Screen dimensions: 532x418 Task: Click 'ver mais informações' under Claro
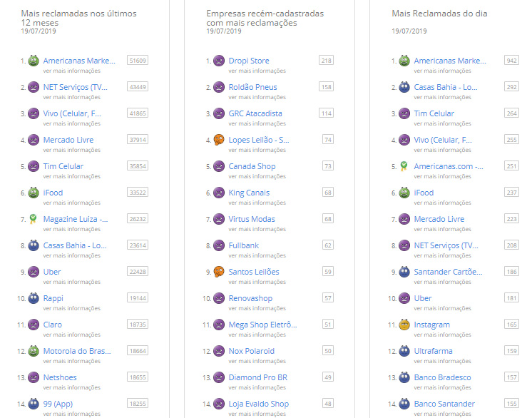click(71, 335)
